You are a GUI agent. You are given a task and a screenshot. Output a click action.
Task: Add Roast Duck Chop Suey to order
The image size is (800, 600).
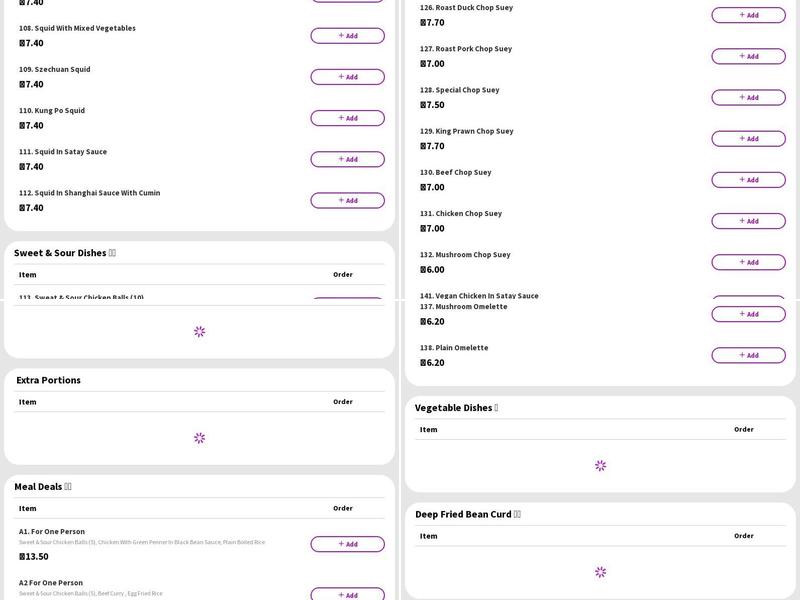tap(748, 15)
